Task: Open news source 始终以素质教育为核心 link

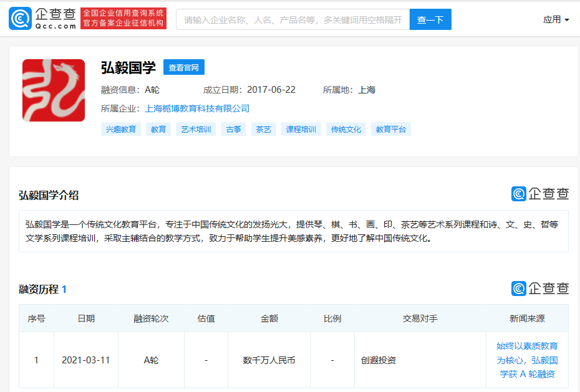Action: (x=527, y=360)
